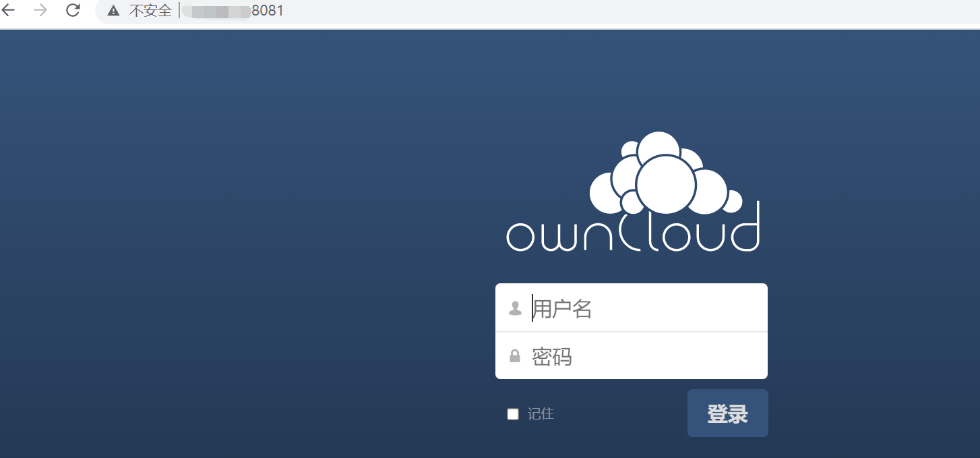Focus the 用户名 username input field

632,308
